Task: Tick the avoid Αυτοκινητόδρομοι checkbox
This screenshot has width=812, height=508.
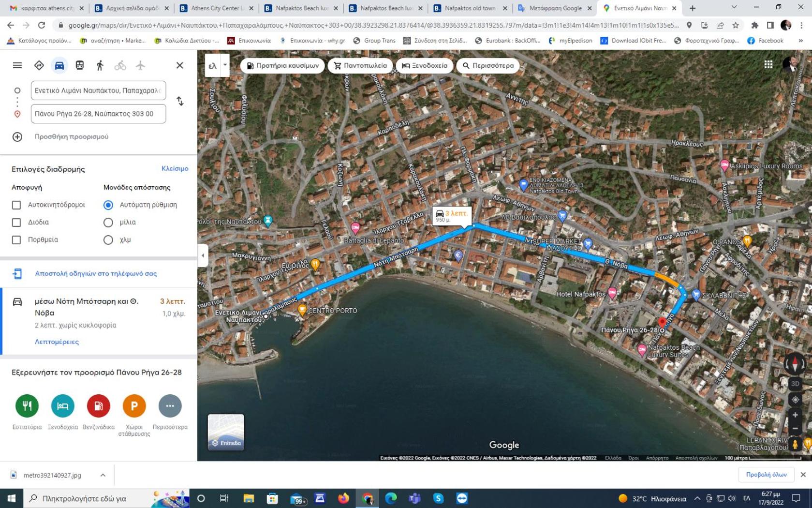Action: coord(16,205)
